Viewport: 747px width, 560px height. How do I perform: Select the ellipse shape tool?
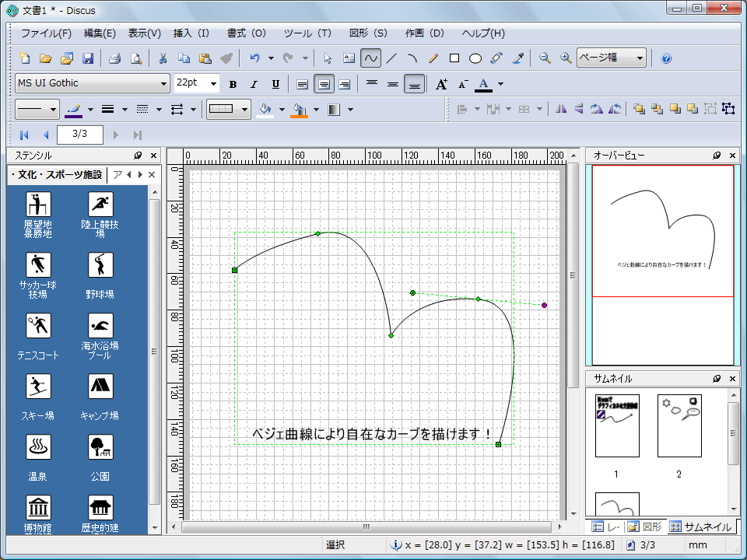point(475,58)
